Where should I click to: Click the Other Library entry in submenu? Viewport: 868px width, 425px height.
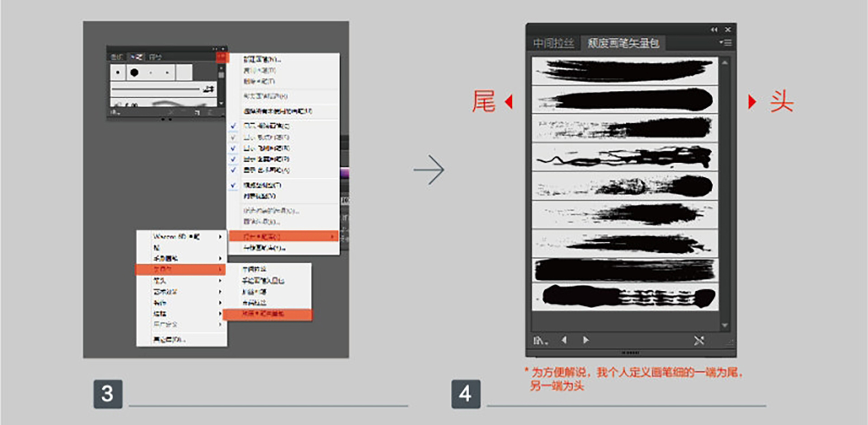169,339
